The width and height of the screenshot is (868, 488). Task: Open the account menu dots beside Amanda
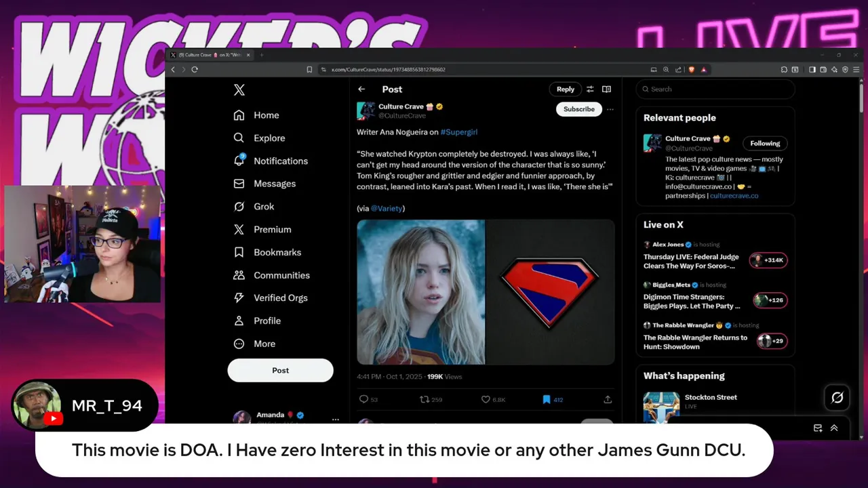pyautogui.click(x=335, y=420)
